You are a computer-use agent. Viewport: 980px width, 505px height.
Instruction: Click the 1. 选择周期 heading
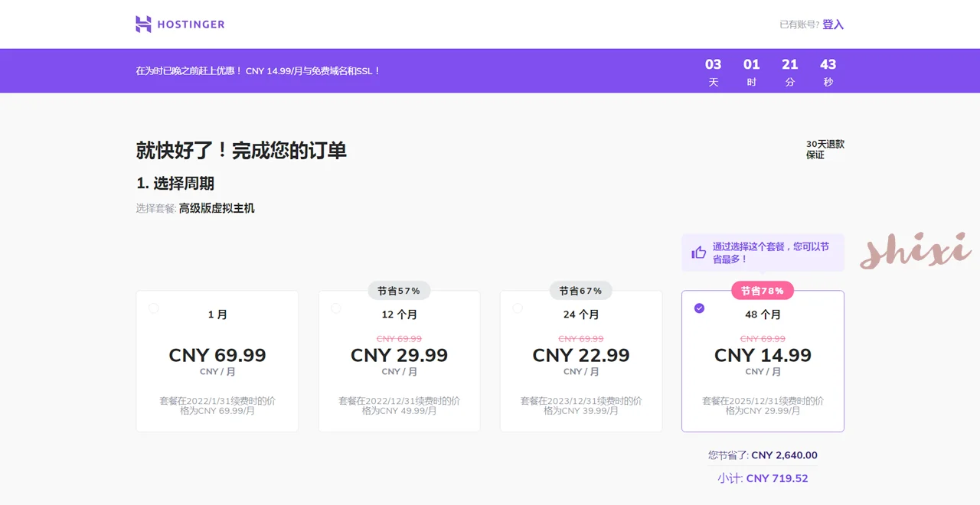coord(175,184)
